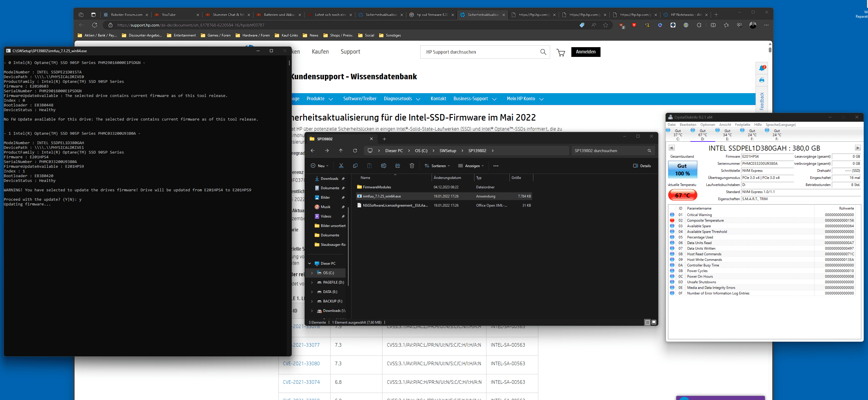Viewport: 868px width, 400px height.
Task: Switch Explorer to large thumbnails view
Action: pyautogui.click(x=654, y=322)
